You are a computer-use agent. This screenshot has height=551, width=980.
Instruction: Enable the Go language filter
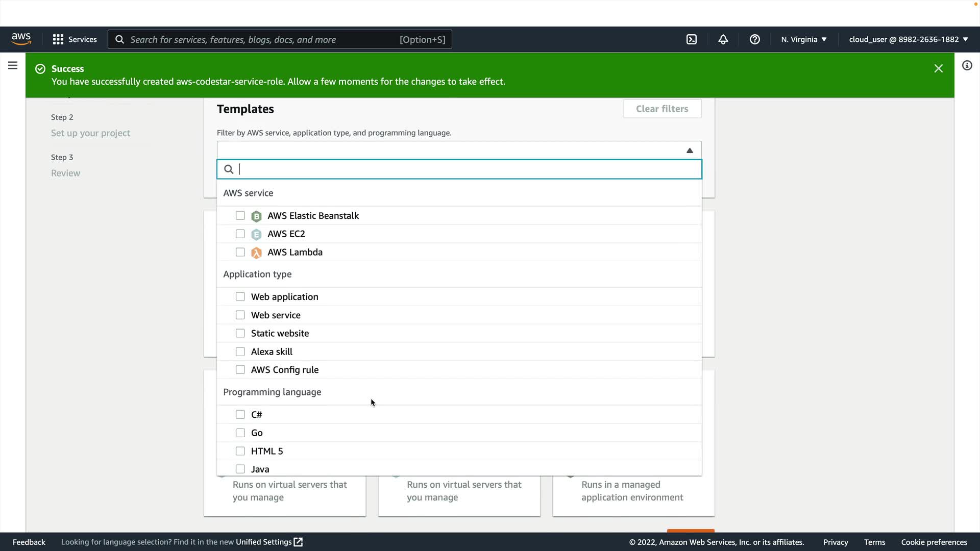tap(240, 433)
